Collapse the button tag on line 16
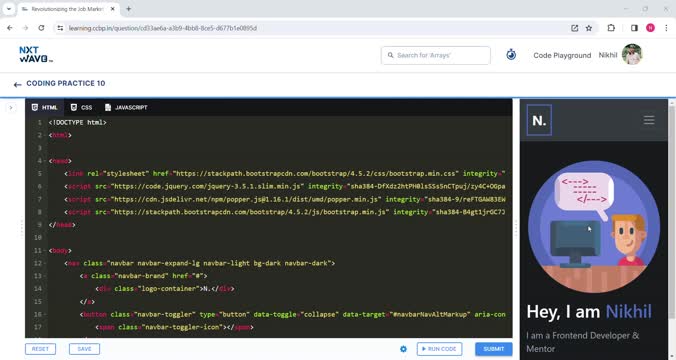Image resolution: width=676 pixels, height=360 pixels. [x=45, y=314]
